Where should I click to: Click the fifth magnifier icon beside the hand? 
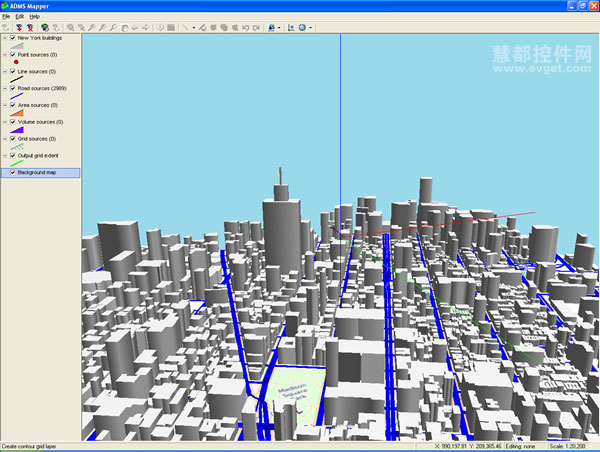(113, 28)
